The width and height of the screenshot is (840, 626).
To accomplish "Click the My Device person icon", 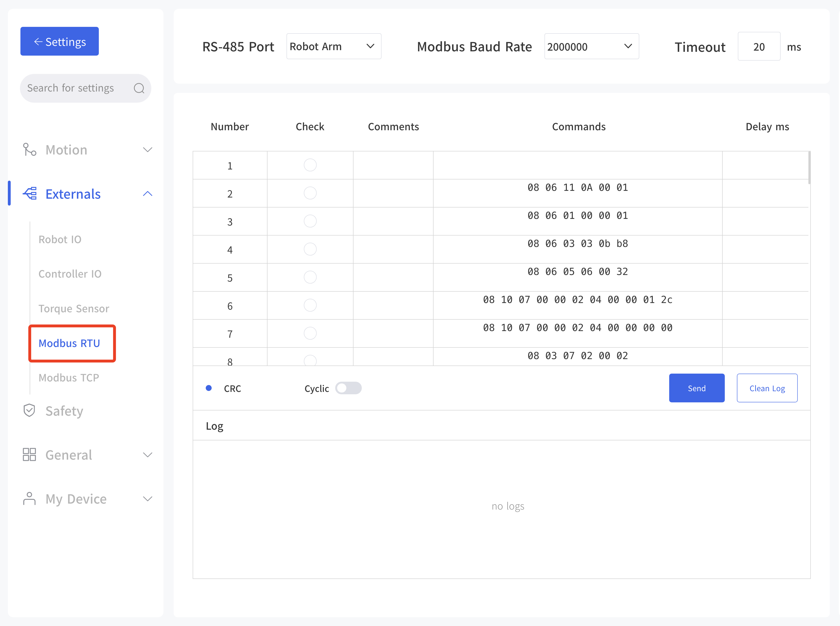I will [x=29, y=498].
